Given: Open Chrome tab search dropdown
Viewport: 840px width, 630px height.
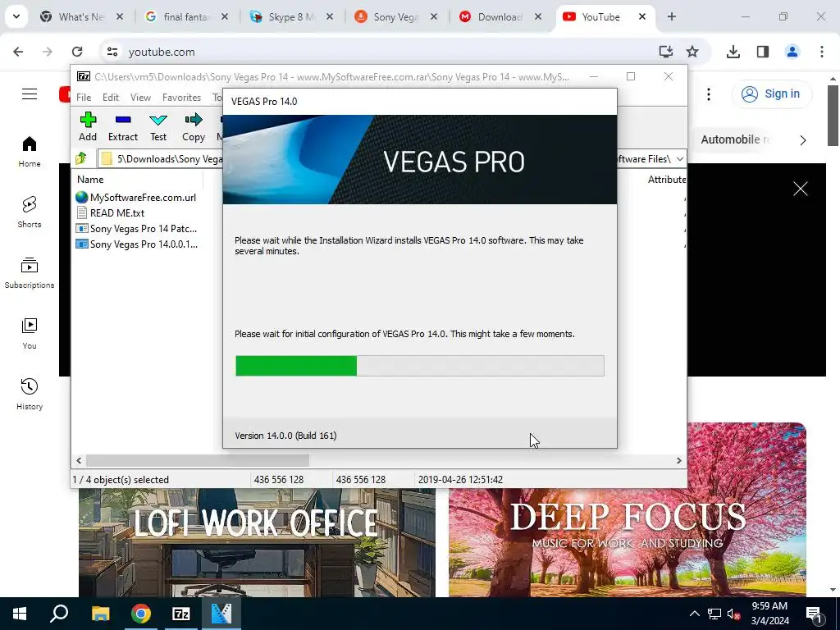Looking at the screenshot, I should (x=16, y=16).
